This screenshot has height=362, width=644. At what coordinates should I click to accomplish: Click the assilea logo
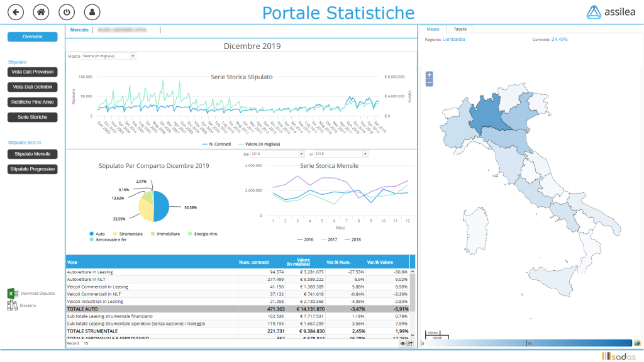click(x=611, y=12)
